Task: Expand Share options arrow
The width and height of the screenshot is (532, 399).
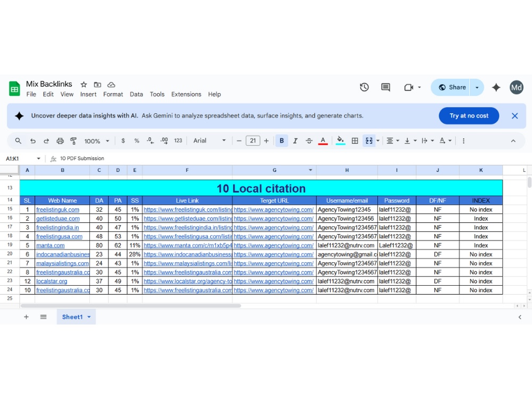Action: 477,87
